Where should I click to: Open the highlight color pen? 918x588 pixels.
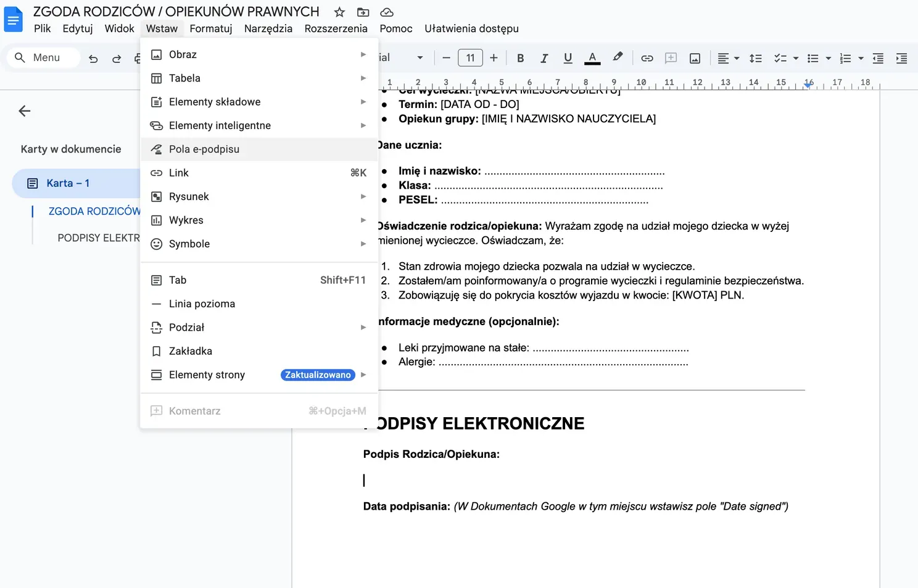click(618, 57)
